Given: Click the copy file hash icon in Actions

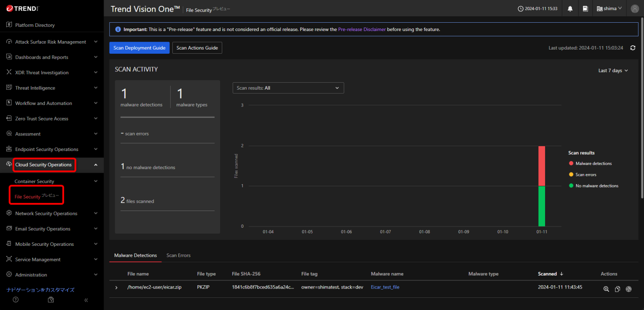Looking at the screenshot, I should point(617,289).
